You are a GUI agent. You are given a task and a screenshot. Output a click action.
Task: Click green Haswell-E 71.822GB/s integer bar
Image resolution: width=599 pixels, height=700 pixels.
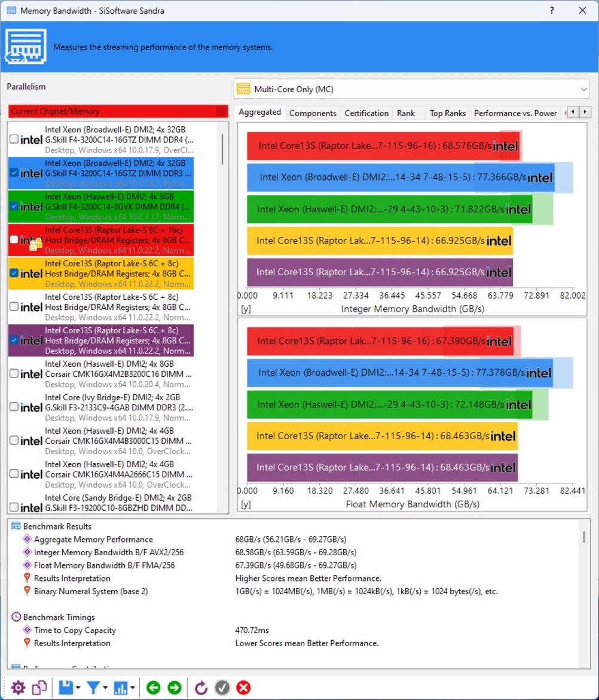pyautogui.click(x=389, y=209)
